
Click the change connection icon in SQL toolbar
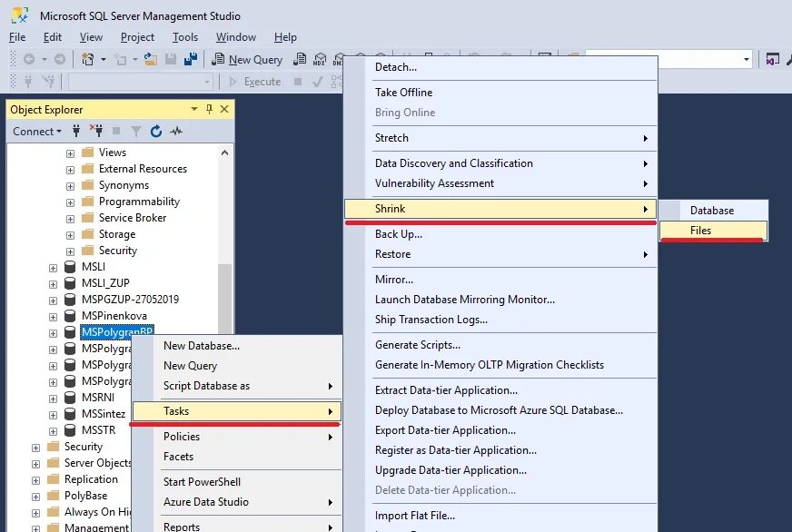click(x=48, y=82)
